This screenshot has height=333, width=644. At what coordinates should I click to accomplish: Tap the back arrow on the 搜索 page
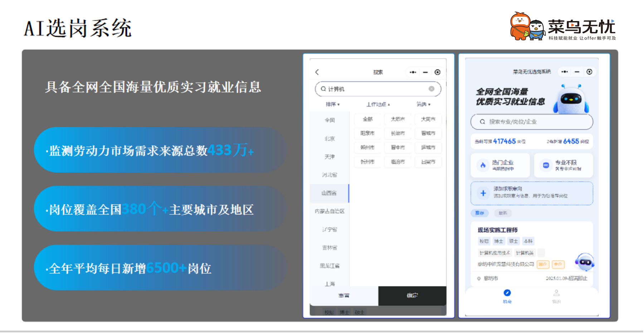coord(317,72)
